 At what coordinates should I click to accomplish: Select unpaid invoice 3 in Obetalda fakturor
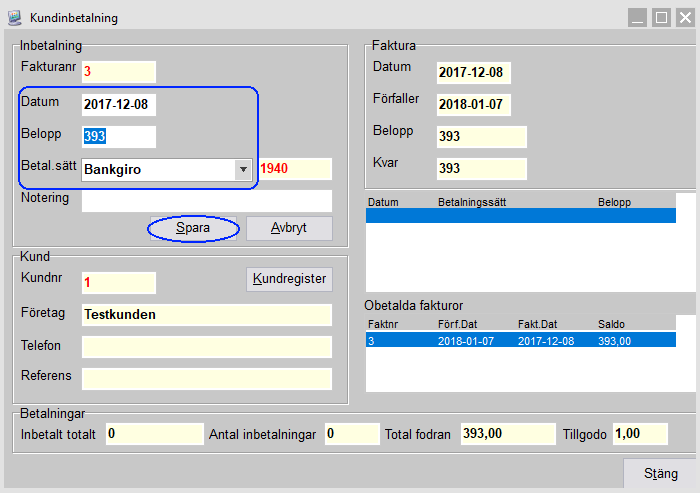pos(520,340)
